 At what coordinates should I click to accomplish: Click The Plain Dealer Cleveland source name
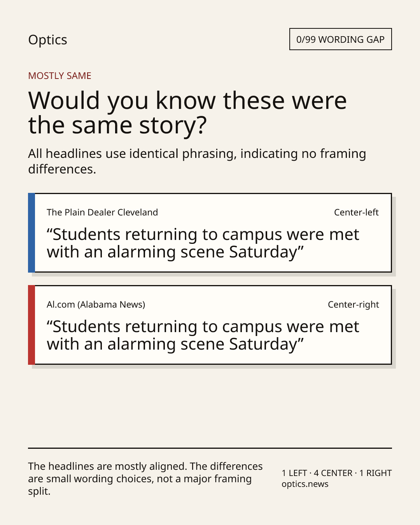click(x=102, y=212)
